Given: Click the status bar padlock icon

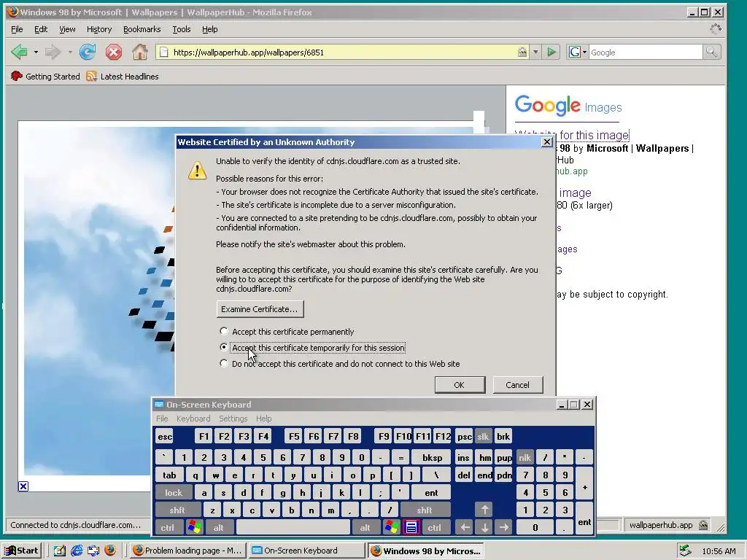Looking at the screenshot, I should tap(703, 525).
